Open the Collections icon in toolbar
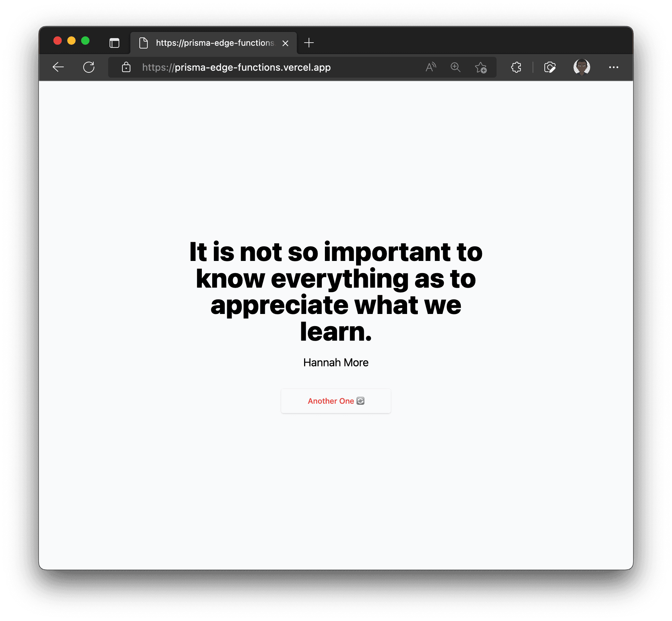The height and width of the screenshot is (621, 672). click(550, 67)
